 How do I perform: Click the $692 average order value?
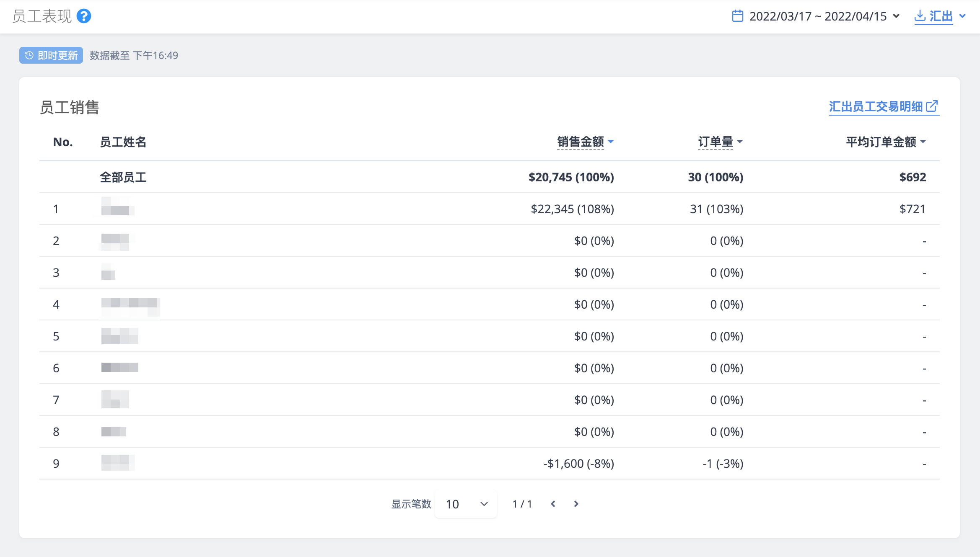(x=913, y=177)
